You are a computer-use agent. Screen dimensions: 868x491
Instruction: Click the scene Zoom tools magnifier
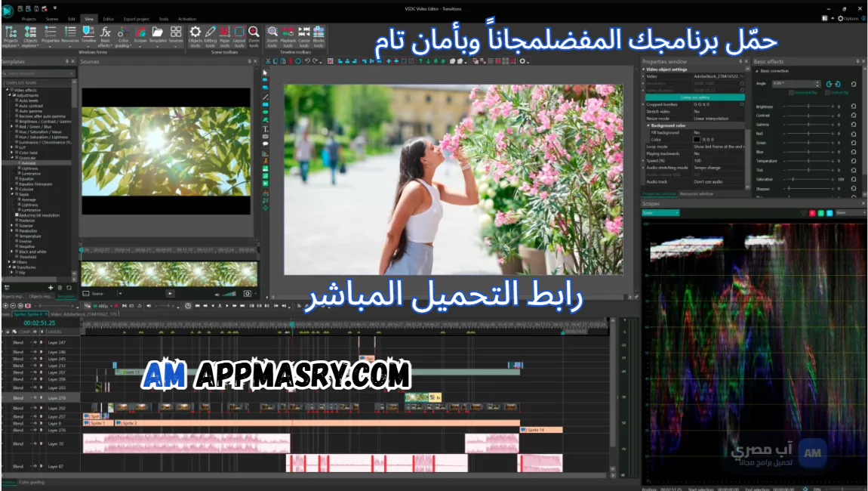coord(254,36)
